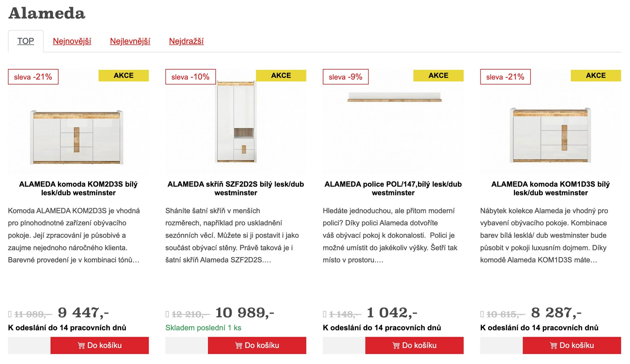Click cart icon for SZF2D2S skříň
The image size is (630, 364).
(238, 345)
